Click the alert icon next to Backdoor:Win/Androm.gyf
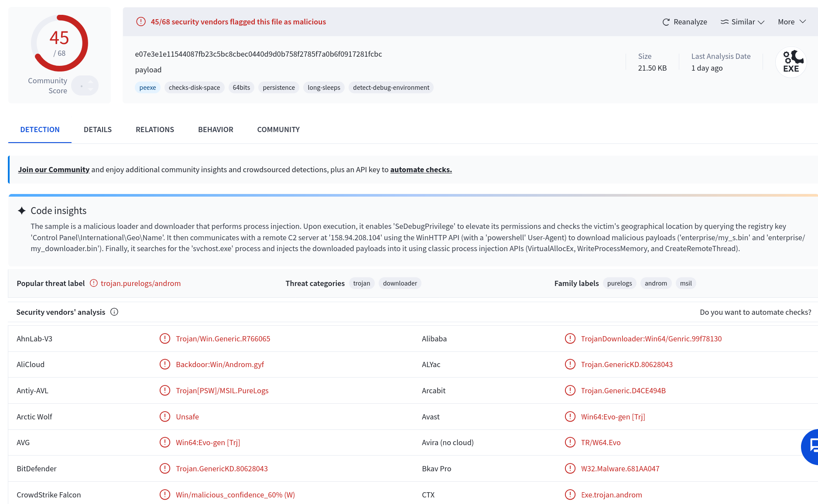 coord(165,364)
